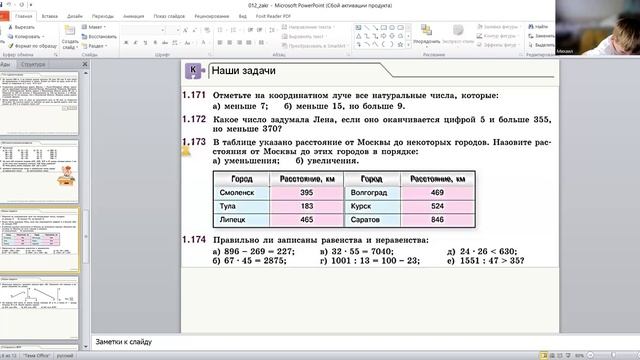Select slide thumbnail with cartoon character
Screen dimensions: 640x360
pos(39,171)
